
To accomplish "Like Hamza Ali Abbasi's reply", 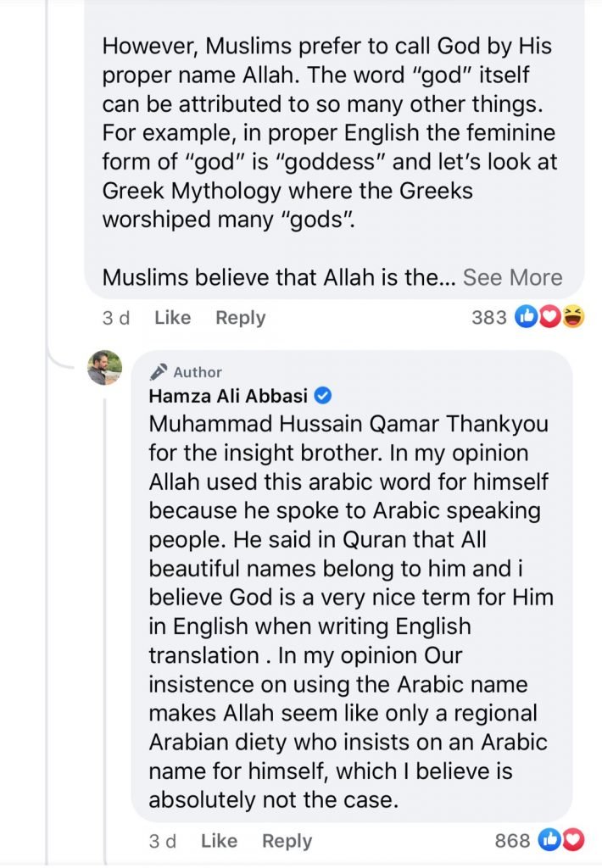I will (220, 841).
